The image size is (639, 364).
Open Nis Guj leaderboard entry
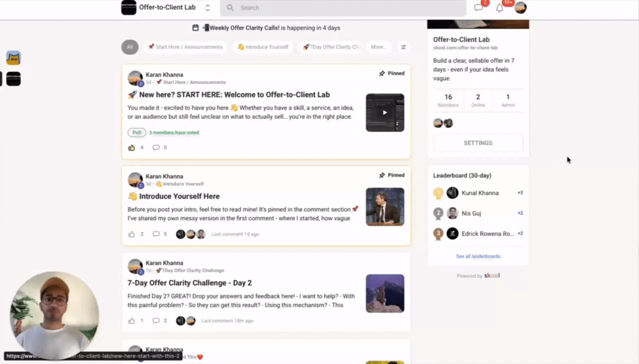pyautogui.click(x=478, y=213)
